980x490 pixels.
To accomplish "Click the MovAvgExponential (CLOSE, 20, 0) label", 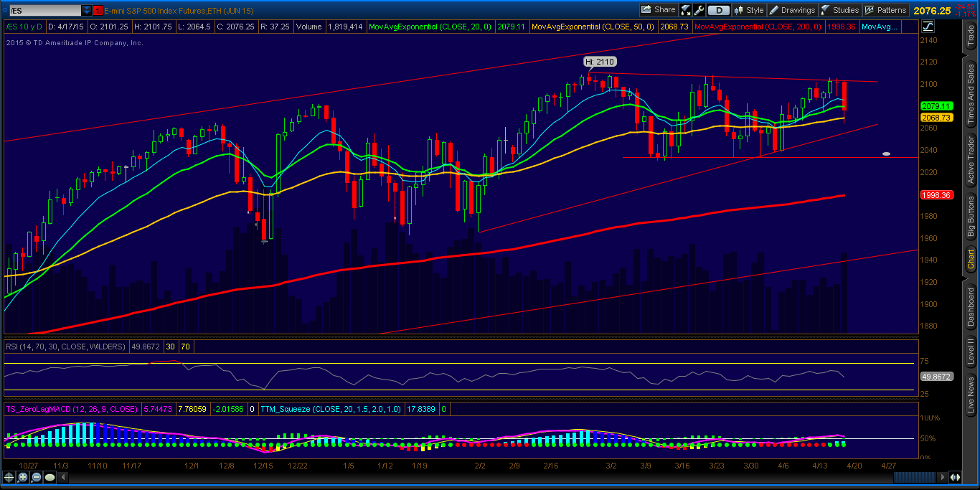I will coord(430,27).
